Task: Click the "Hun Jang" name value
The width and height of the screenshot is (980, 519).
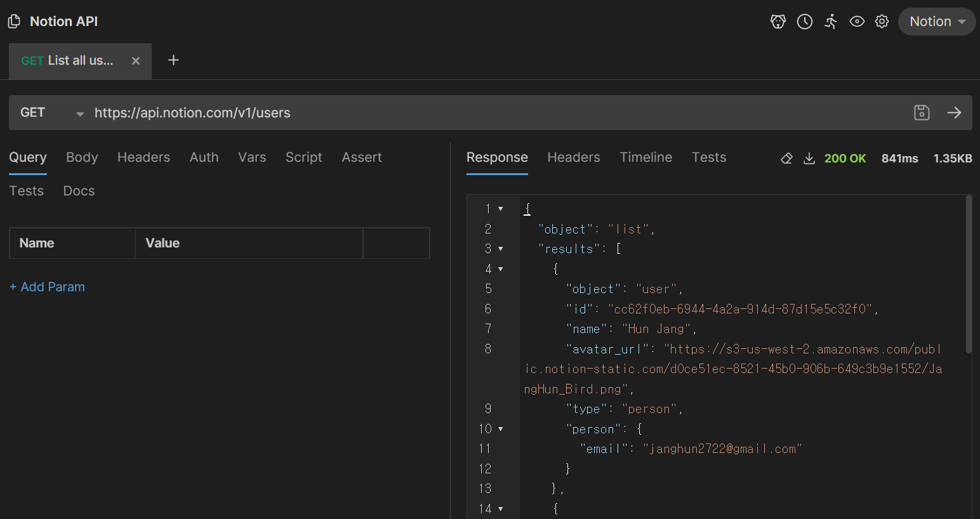Action: (x=656, y=329)
